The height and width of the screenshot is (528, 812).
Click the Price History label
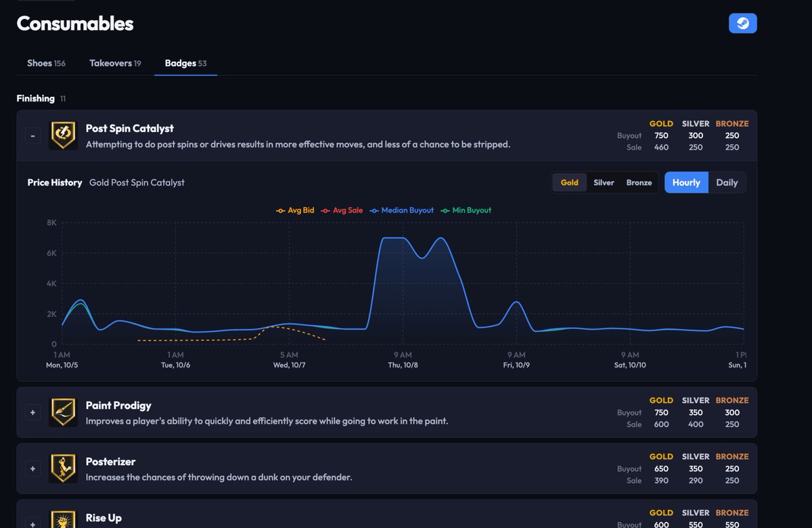(x=55, y=183)
